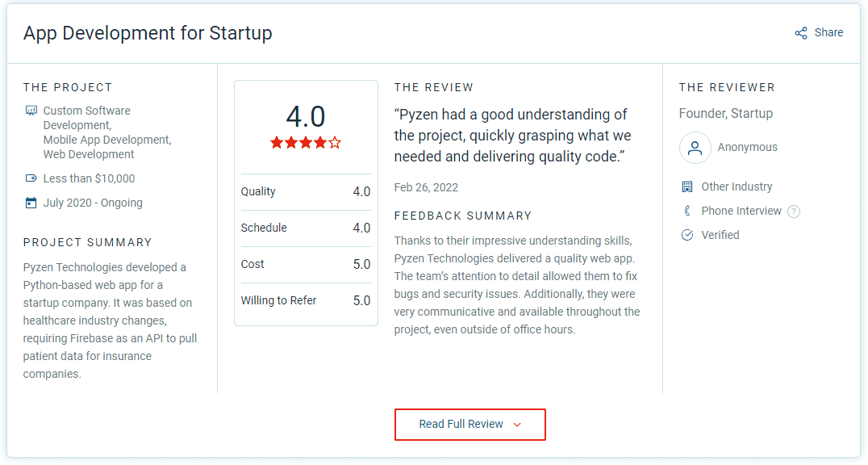Open the Phone Interview help question mark
This screenshot has width=868, height=465.
click(794, 212)
